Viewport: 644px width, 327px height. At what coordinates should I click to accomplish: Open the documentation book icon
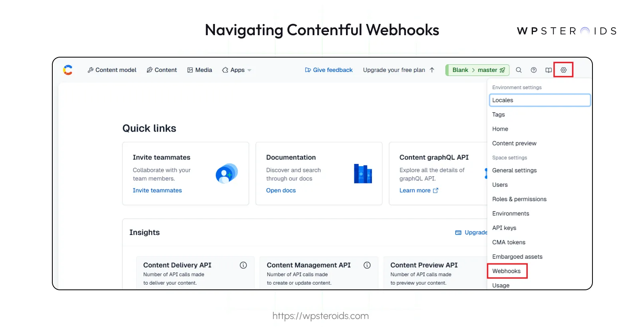pyautogui.click(x=549, y=70)
